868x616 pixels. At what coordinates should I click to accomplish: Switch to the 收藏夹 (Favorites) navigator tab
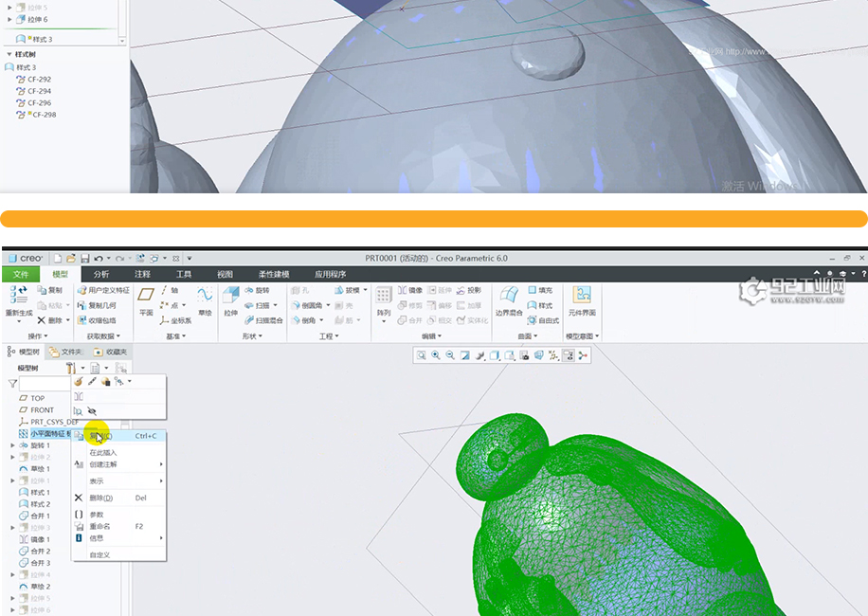110,352
